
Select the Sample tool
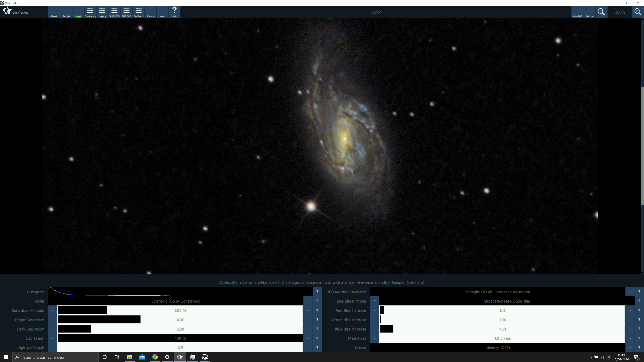coord(66,12)
